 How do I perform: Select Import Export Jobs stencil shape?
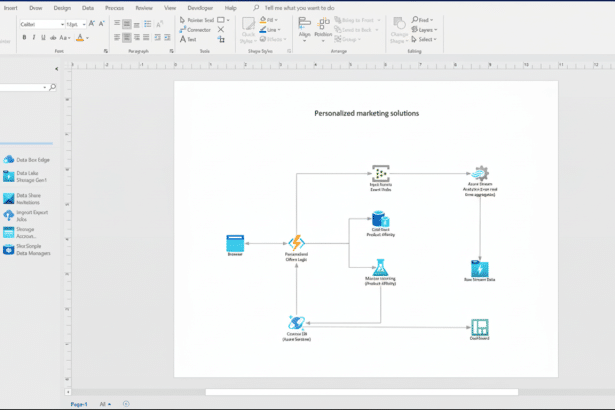[25, 215]
